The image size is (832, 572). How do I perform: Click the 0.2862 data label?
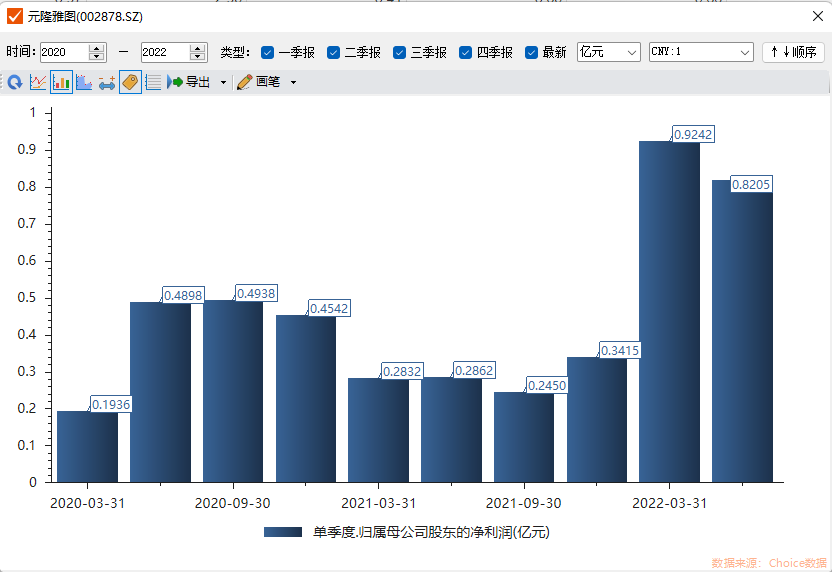(474, 370)
